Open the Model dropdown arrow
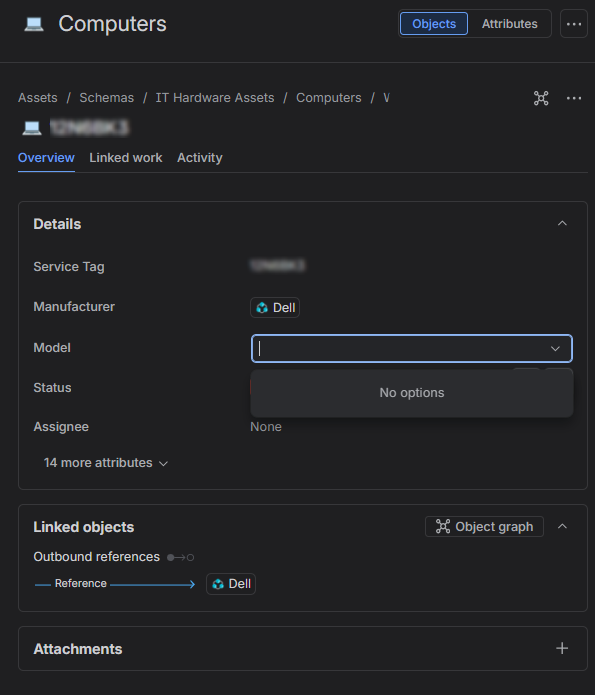This screenshot has width=595, height=695. click(x=555, y=349)
